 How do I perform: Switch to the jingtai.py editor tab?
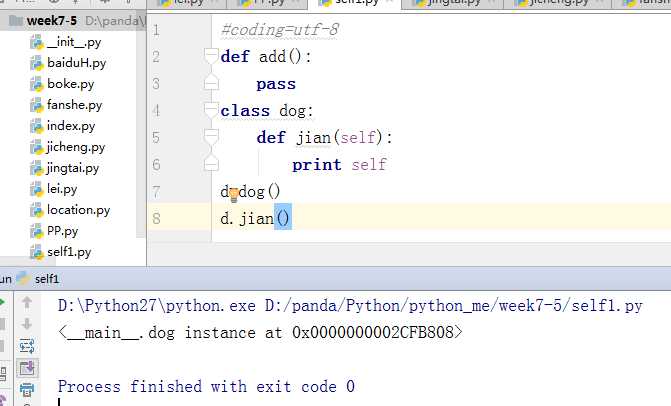pyautogui.click(x=453, y=3)
